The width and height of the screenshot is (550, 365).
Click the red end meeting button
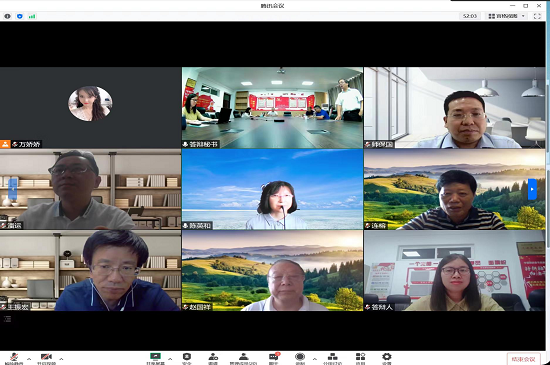point(523,359)
